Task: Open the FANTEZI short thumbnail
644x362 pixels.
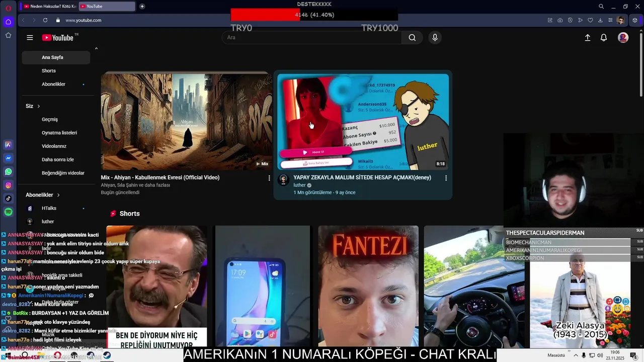Action: coord(368,287)
